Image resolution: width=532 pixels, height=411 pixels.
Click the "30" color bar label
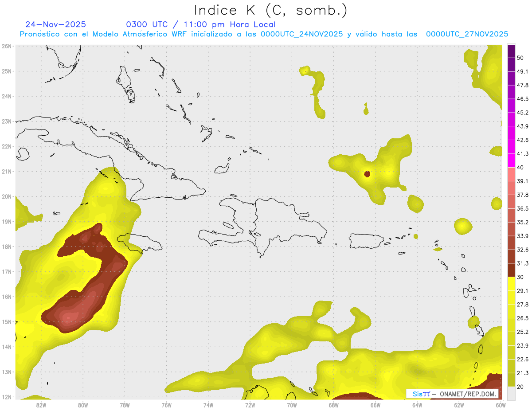click(x=520, y=277)
